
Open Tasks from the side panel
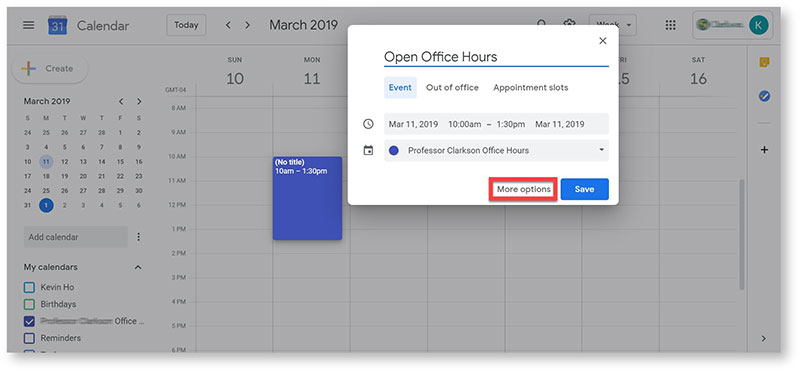(x=764, y=96)
